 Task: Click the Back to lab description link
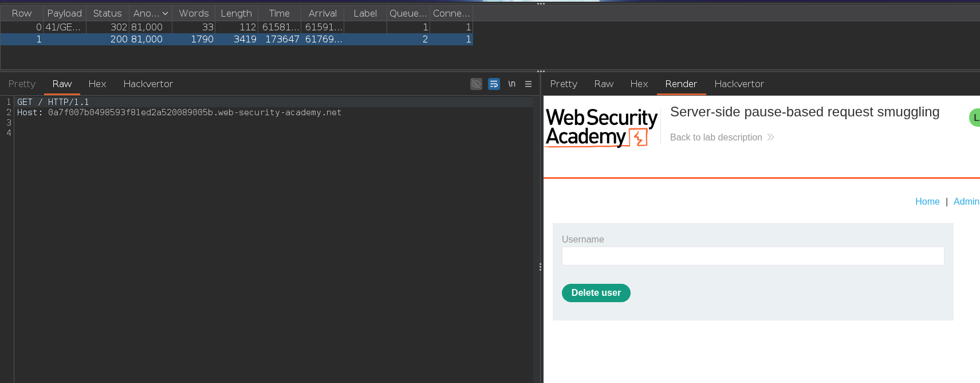coord(716,137)
